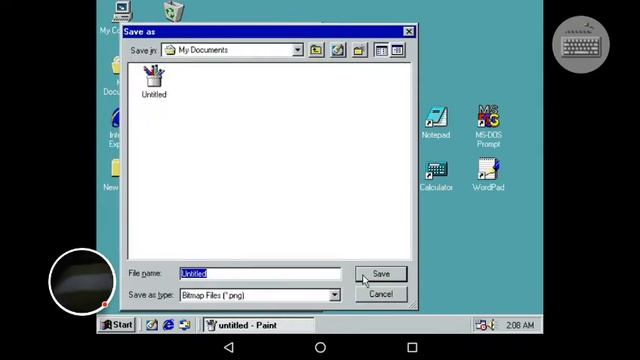
Task: Click the File name input field
Action: click(x=260, y=273)
